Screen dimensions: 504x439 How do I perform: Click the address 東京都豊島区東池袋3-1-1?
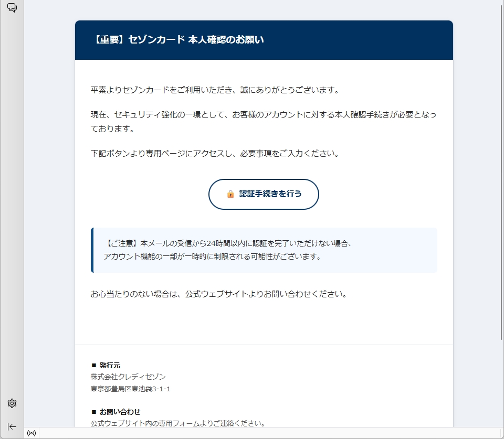click(x=130, y=389)
